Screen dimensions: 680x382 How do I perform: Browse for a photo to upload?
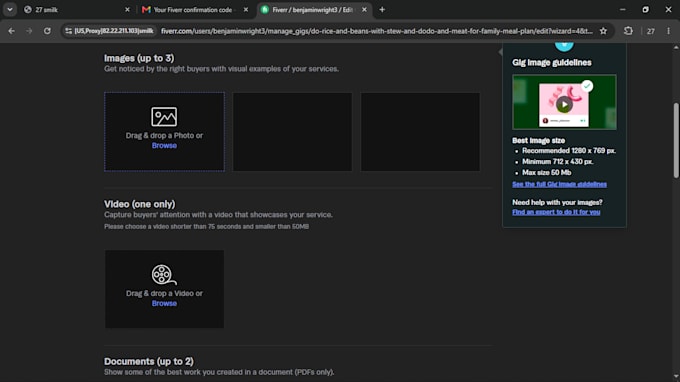[x=164, y=146]
